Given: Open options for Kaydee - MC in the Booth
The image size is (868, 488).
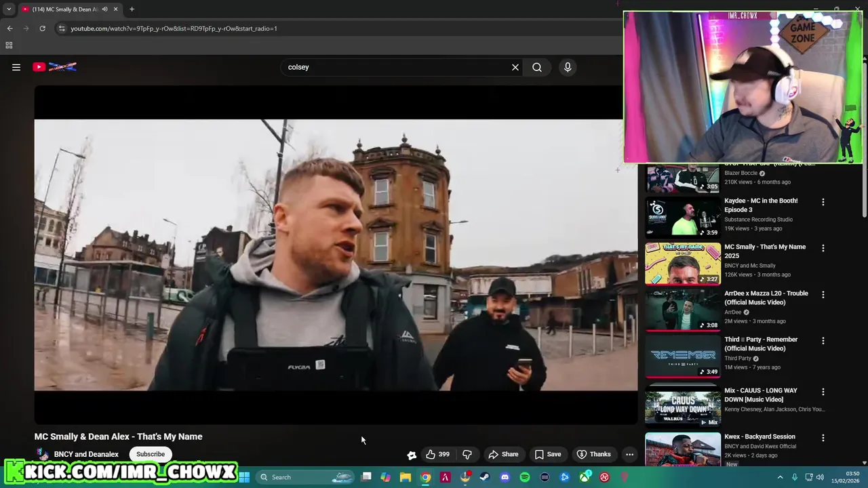Looking at the screenshot, I should pos(823,202).
